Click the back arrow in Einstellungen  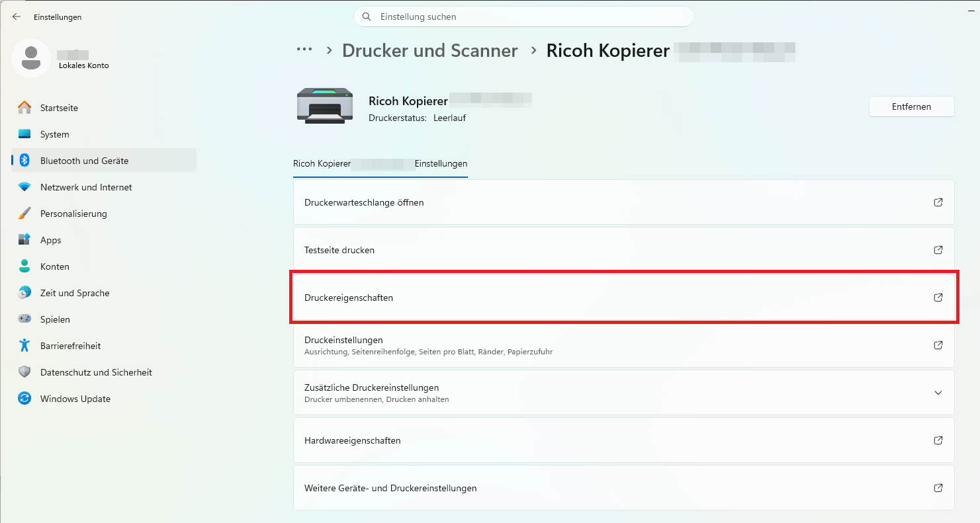[x=17, y=17]
